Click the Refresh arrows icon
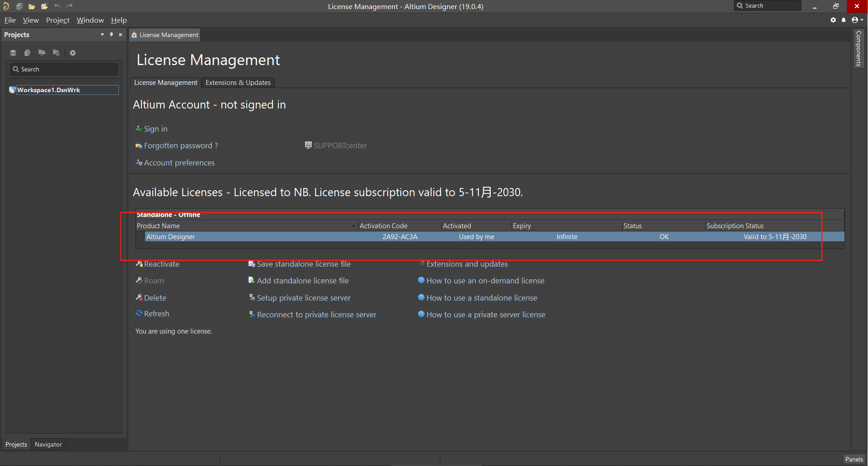The width and height of the screenshot is (868, 466). [x=139, y=313]
